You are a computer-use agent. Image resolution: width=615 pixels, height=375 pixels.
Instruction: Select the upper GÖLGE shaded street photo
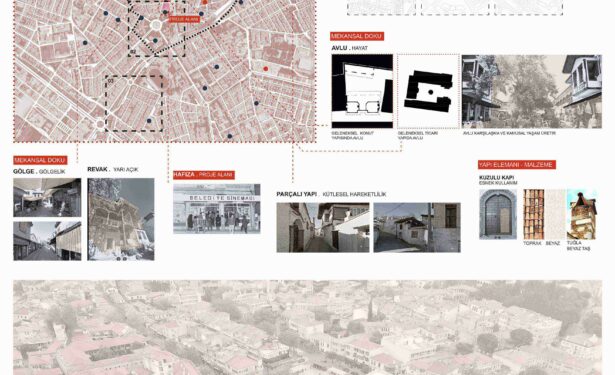coord(47,197)
